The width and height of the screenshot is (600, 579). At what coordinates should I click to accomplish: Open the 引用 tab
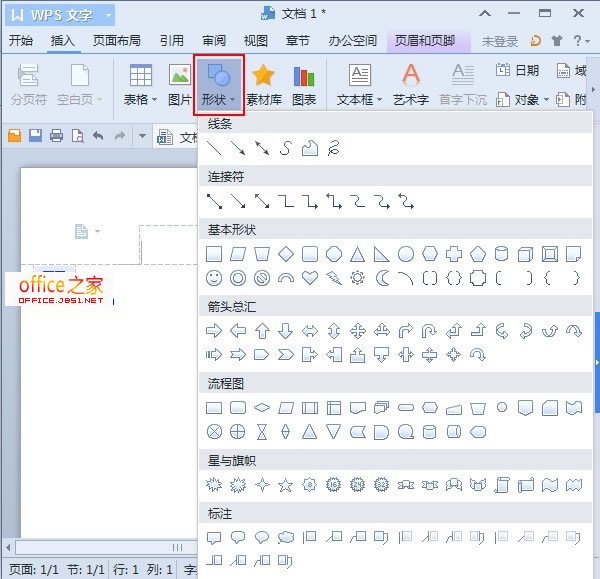click(x=172, y=41)
